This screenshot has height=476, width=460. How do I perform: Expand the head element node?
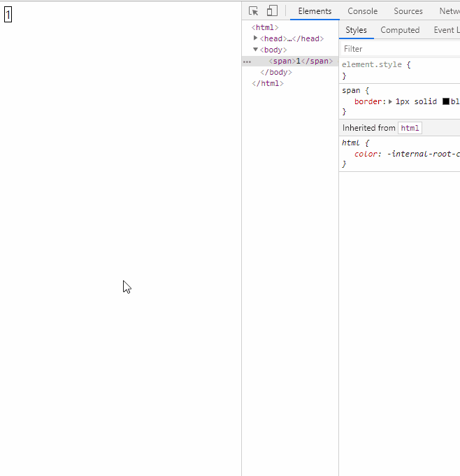(x=255, y=38)
